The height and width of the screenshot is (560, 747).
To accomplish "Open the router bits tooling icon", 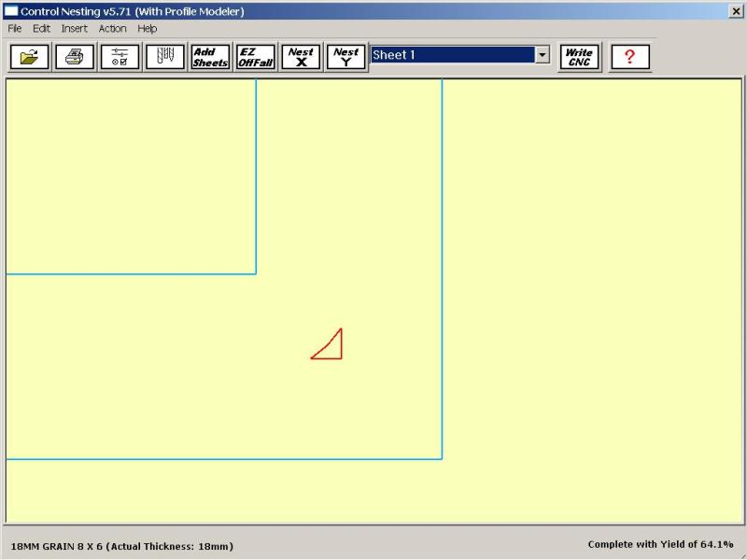I will [164, 57].
